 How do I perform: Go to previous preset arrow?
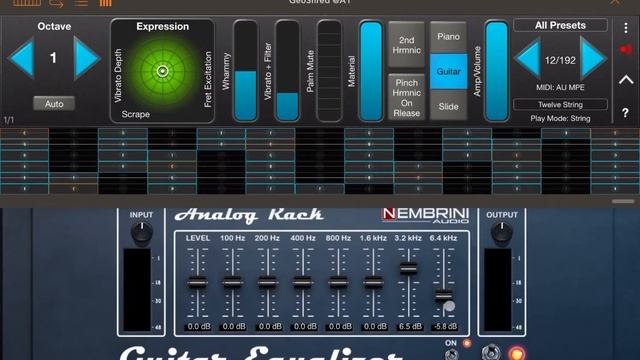click(528, 58)
